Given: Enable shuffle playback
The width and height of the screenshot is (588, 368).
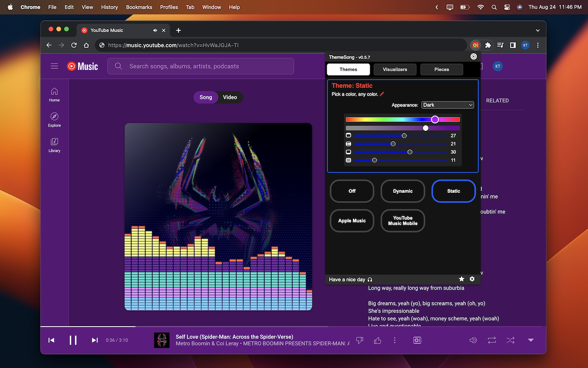Looking at the screenshot, I should [x=510, y=340].
